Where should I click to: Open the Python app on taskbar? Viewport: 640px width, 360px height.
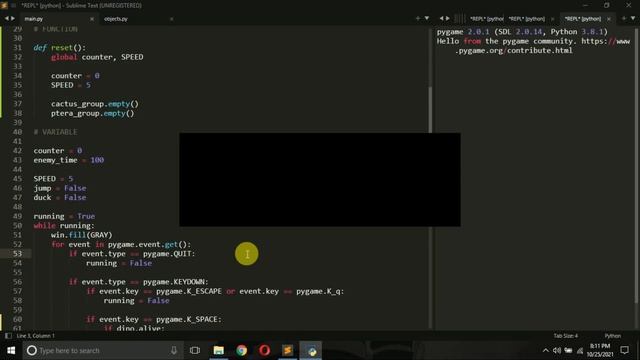click(x=311, y=350)
